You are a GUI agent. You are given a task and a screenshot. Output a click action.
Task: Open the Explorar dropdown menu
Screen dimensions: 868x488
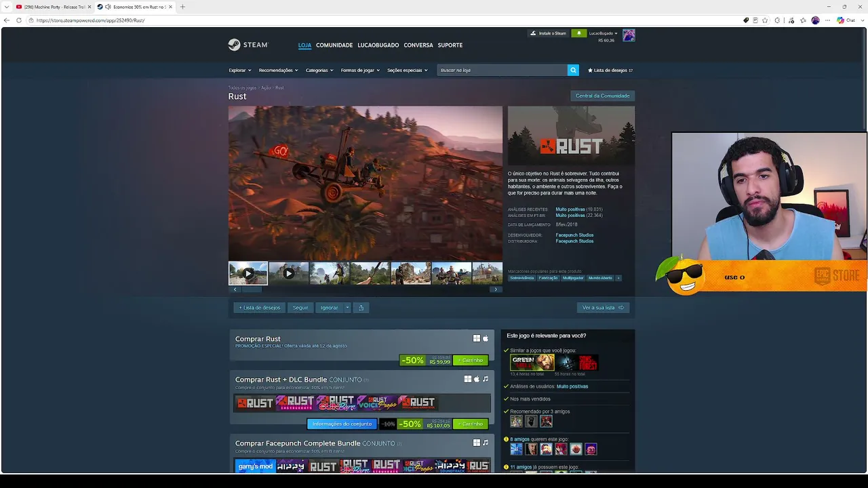click(x=240, y=70)
